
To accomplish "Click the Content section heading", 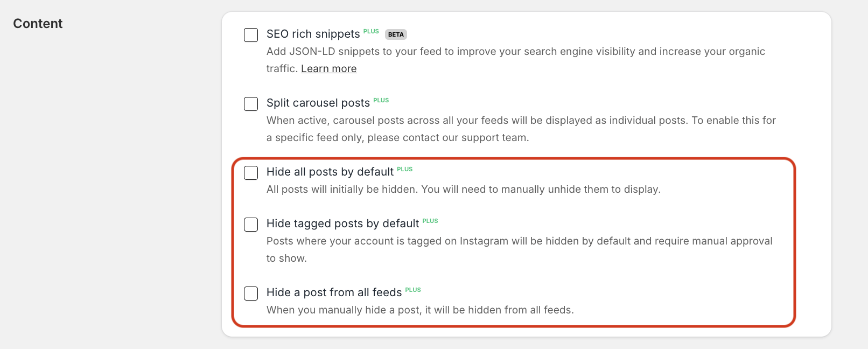I will [x=37, y=24].
